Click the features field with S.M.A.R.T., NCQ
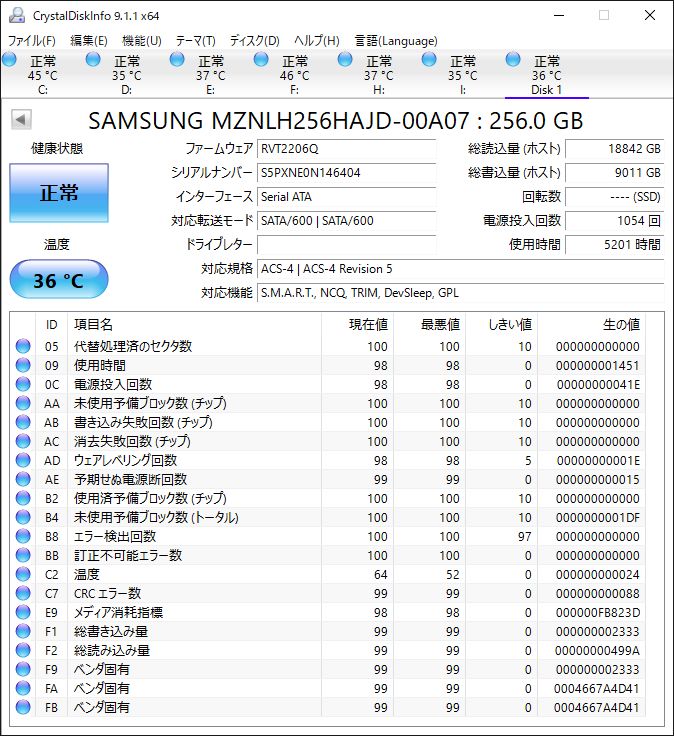Screen dimensions: 674x736 point(460,293)
